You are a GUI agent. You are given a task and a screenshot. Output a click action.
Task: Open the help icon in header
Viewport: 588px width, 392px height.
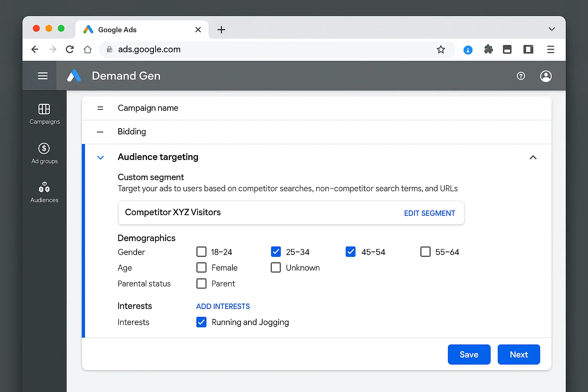[521, 76]
